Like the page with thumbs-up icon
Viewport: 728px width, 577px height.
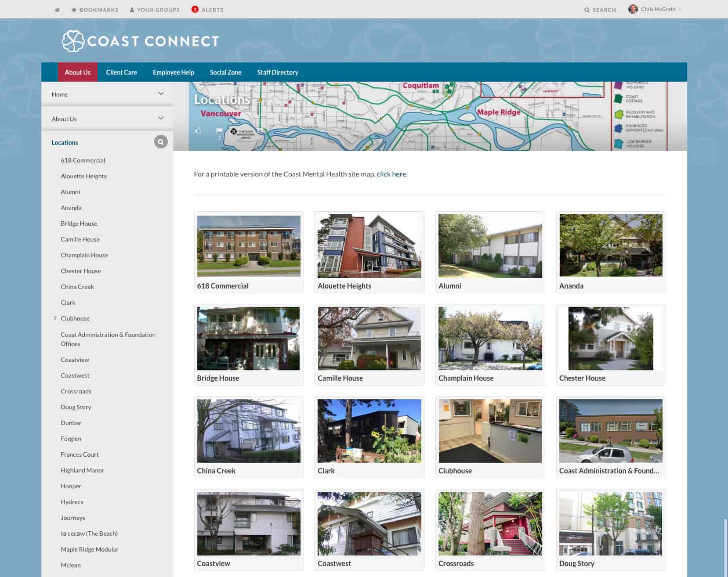pos(199,130)
